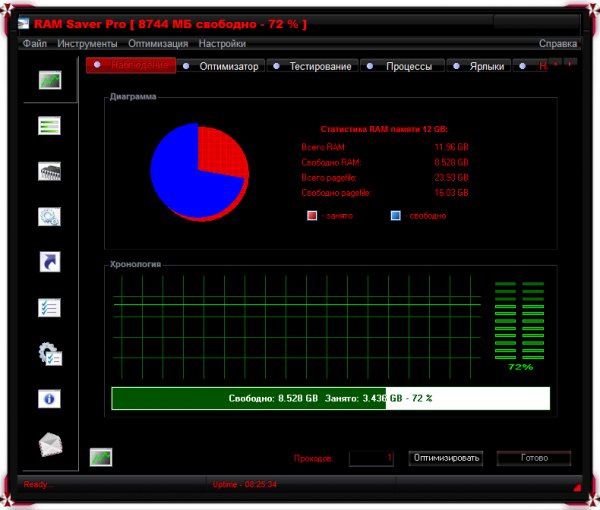The width and height of the screenshot is (600, 510).
Task: Open the Инструменты menu
Action: (x=87, y=44)
